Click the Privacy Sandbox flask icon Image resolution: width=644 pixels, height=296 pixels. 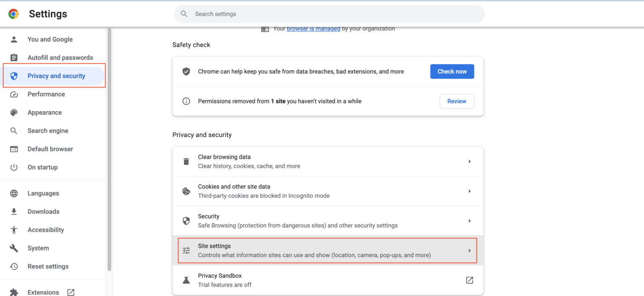coord(186,280)
